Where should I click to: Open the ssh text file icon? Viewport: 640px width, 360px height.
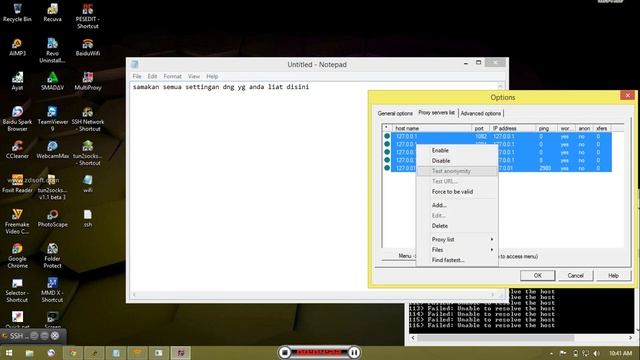point(87,218)
